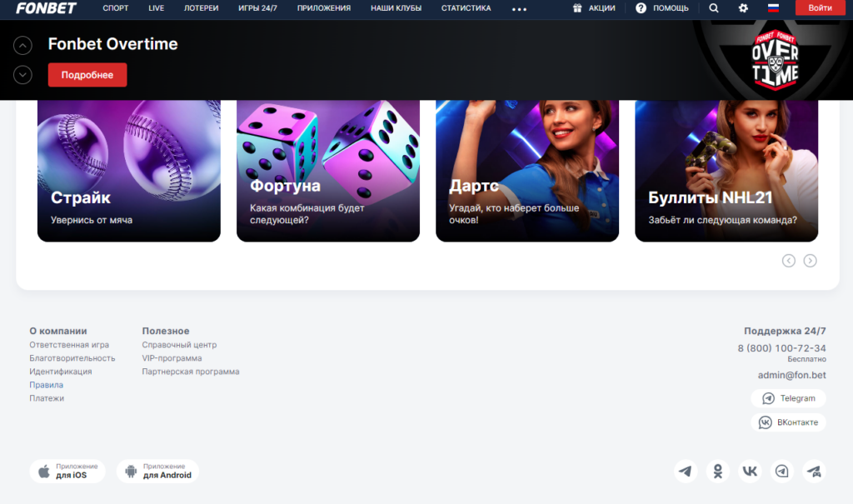Open Благотворительность link
Image resolution: width=853 pixels, height=504 pixels.
pyautogui.click(x=72, y=358)
